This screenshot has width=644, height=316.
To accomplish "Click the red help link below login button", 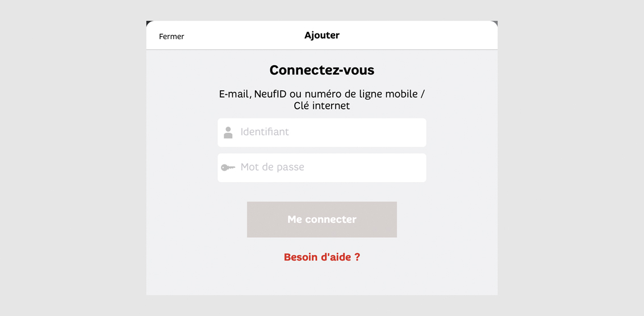I will click(x=322, y=258).
